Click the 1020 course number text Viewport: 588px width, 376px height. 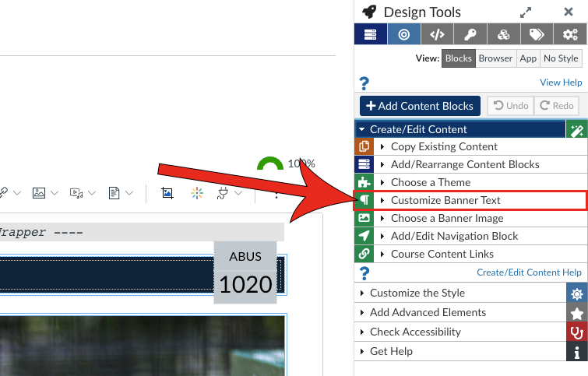[245, 285]
